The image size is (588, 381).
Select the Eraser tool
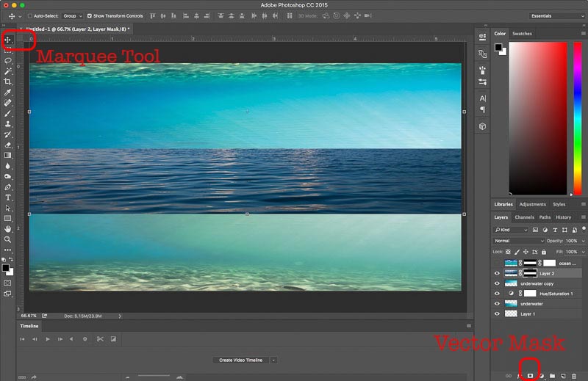7,145
